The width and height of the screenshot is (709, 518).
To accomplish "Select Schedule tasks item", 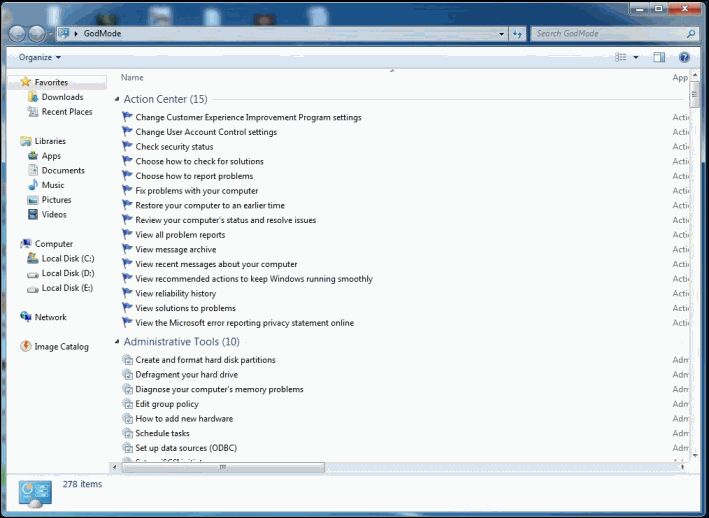I will pos(162,433).
